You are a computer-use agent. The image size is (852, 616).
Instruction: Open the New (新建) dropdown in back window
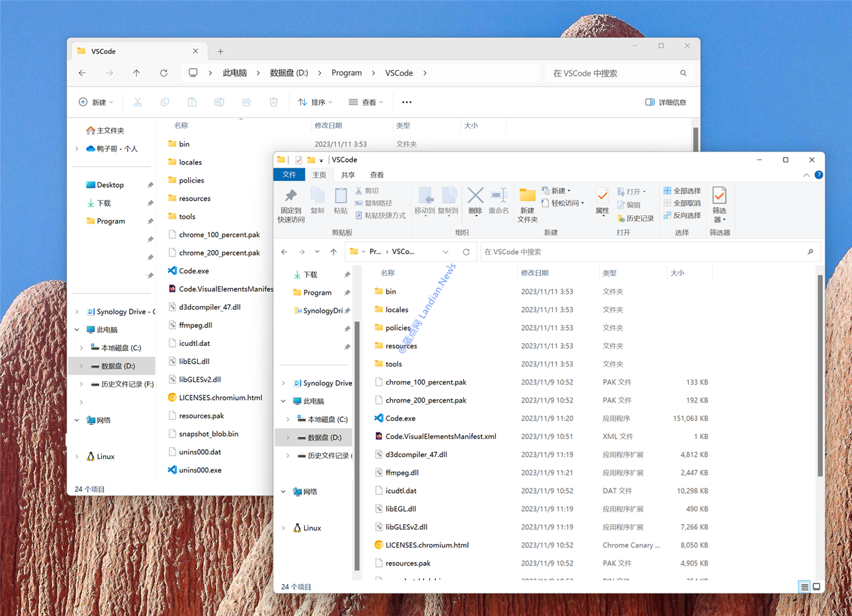point(96,102)
